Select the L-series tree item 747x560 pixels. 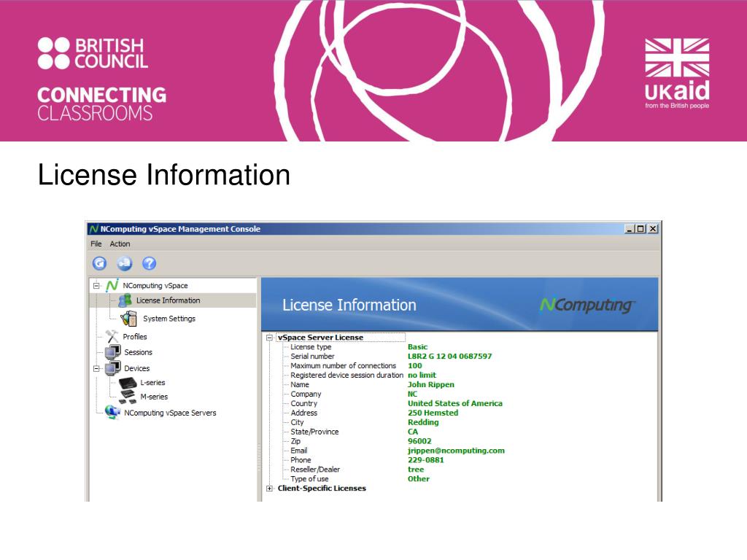[x=152, y=383]
